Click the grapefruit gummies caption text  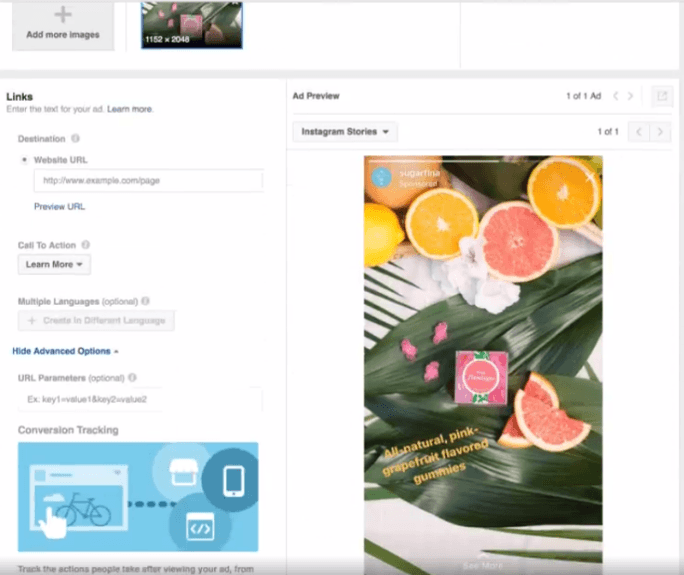[435, 456]
